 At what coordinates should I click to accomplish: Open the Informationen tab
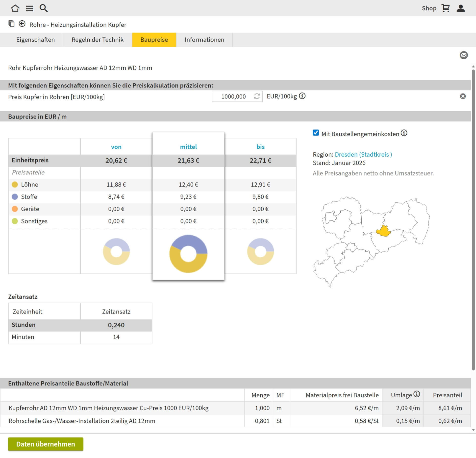pos(204,40)
